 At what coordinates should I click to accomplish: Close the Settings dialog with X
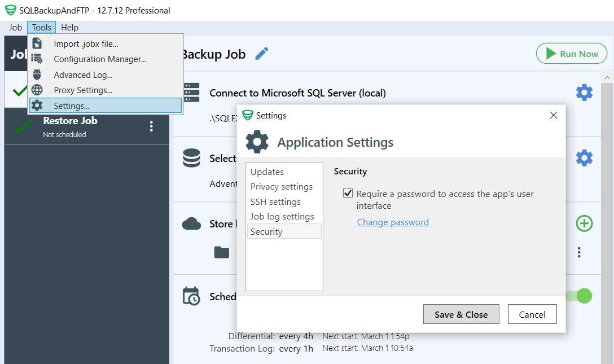pos(553,115)
